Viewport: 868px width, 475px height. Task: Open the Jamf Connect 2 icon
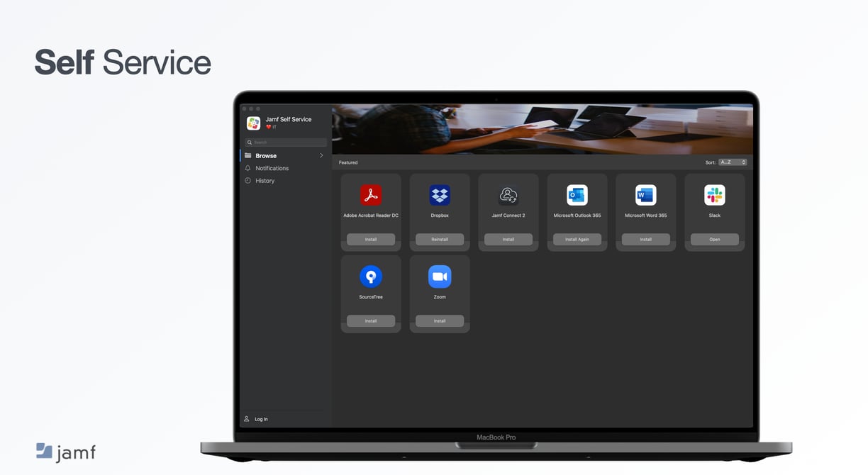click(x=508, y=195)
